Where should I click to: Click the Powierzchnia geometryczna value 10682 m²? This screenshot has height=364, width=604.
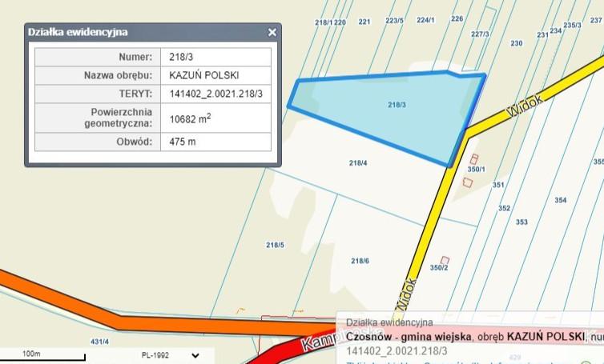[192, 118]
